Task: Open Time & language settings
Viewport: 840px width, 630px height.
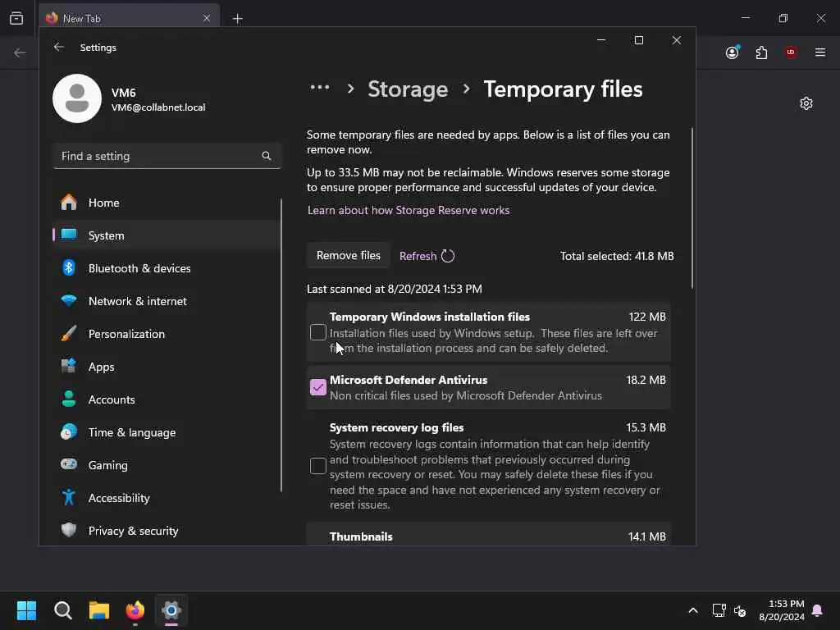Action: 167,432
